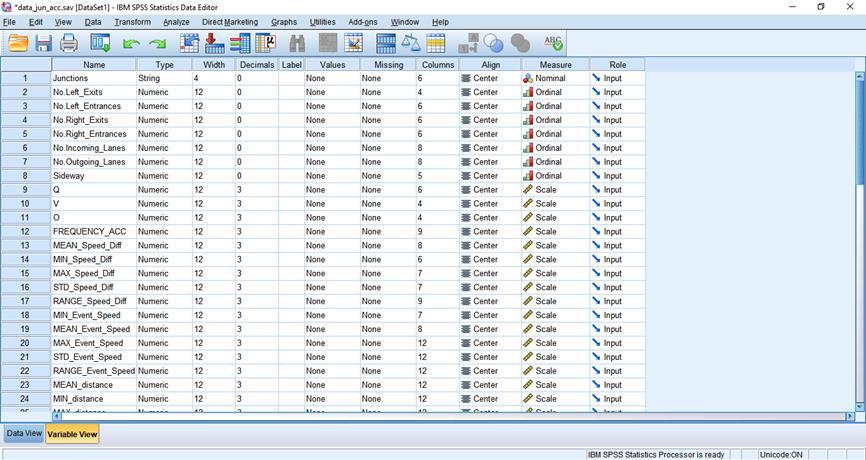The height and width of the screenshot is (460, 866).
Task: Open the File menu
Action: (9, 22)
